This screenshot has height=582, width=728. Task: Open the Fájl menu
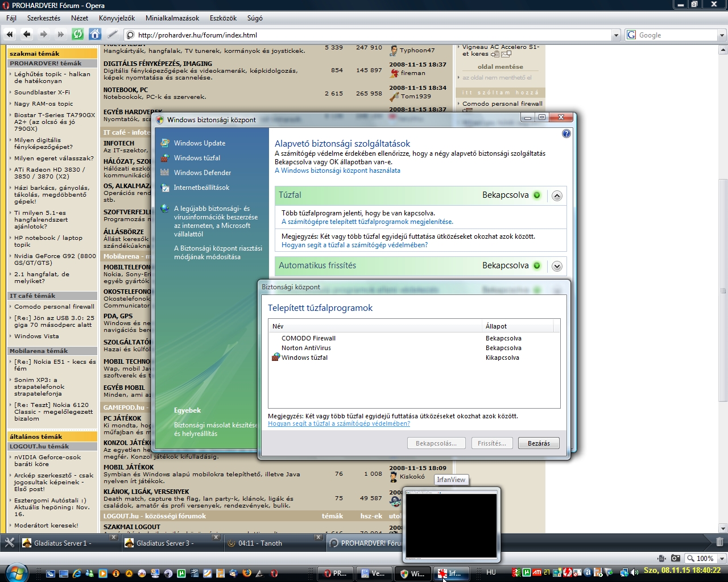[x=11, y=18]
